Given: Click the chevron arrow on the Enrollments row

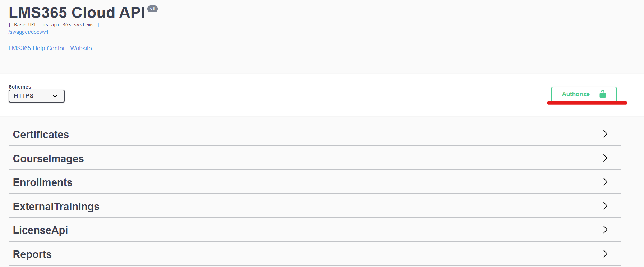Looking at the screenshot, I should (x=605, y=182).
